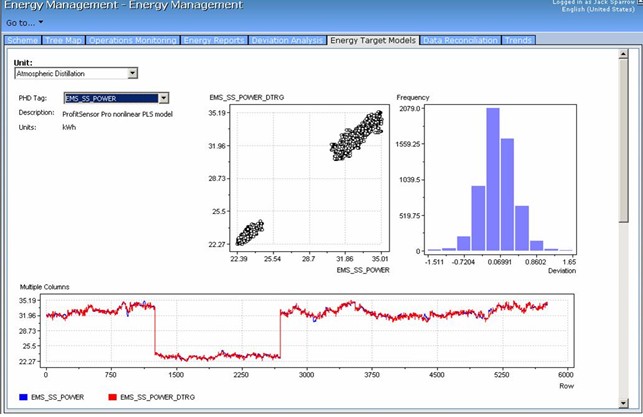Click the Deviation axis label
This screenshot has width=643, height=417.
[x=562, y=271]
